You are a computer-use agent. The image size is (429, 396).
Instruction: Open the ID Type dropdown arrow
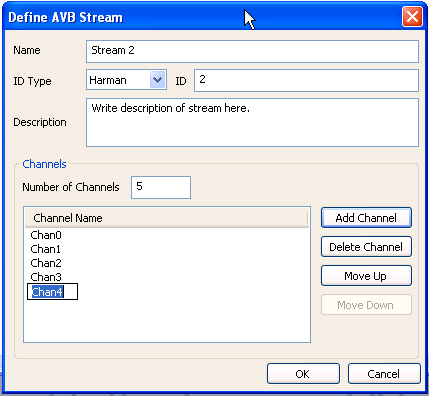click(x=157, y=80)
